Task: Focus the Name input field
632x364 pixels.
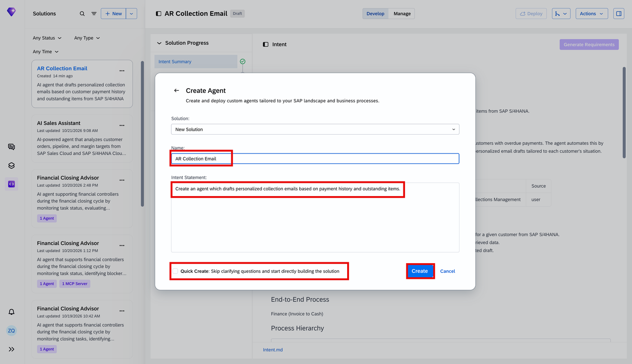Action: (315, 159)
